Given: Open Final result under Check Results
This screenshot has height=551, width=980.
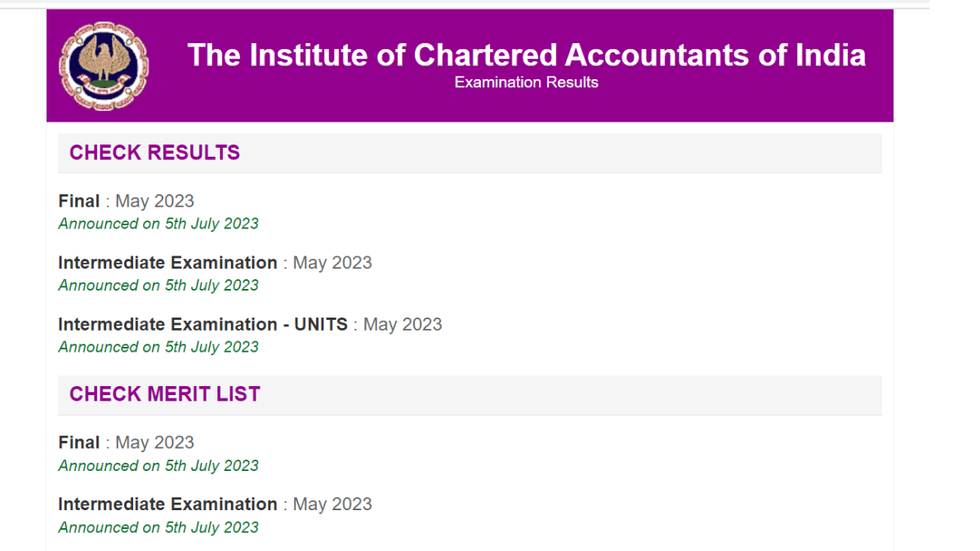Looking at the screenshot, I should [79, 201].
